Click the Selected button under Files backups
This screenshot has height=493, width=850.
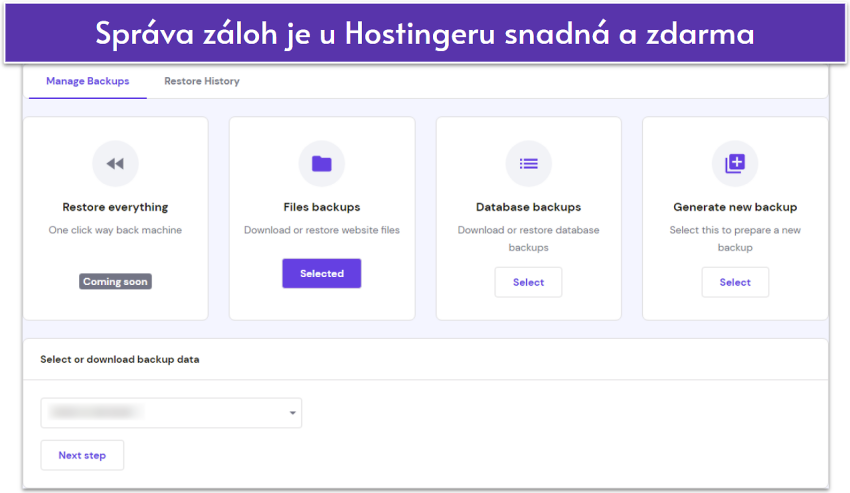(321, 273)
